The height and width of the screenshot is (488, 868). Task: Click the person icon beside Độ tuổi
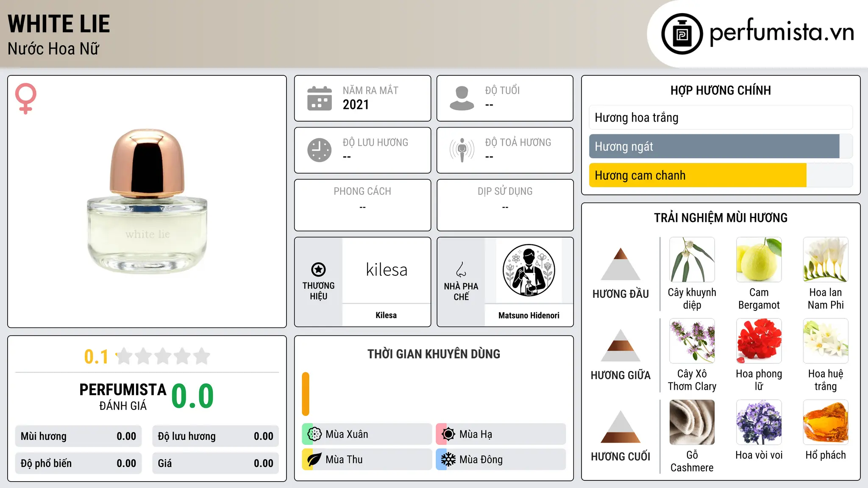click(x=462, y=98)
